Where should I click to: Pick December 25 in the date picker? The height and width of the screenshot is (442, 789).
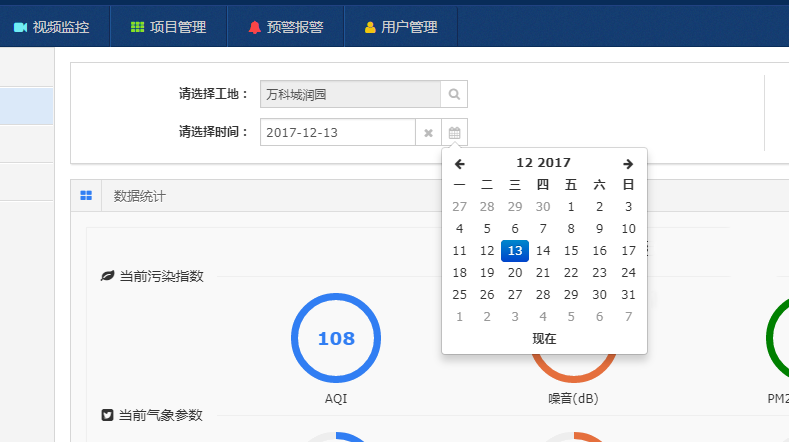(x=459, y=295)
